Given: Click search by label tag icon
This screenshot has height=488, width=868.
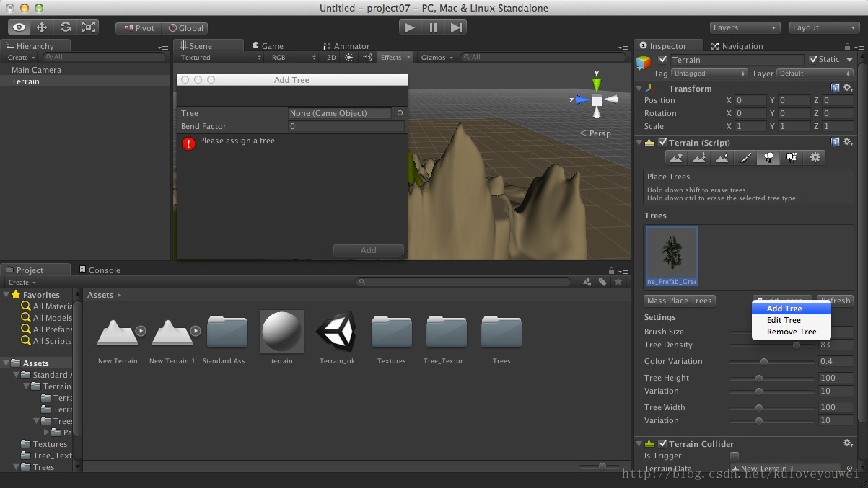Looking at the screenshot, I should coord(602,283).
